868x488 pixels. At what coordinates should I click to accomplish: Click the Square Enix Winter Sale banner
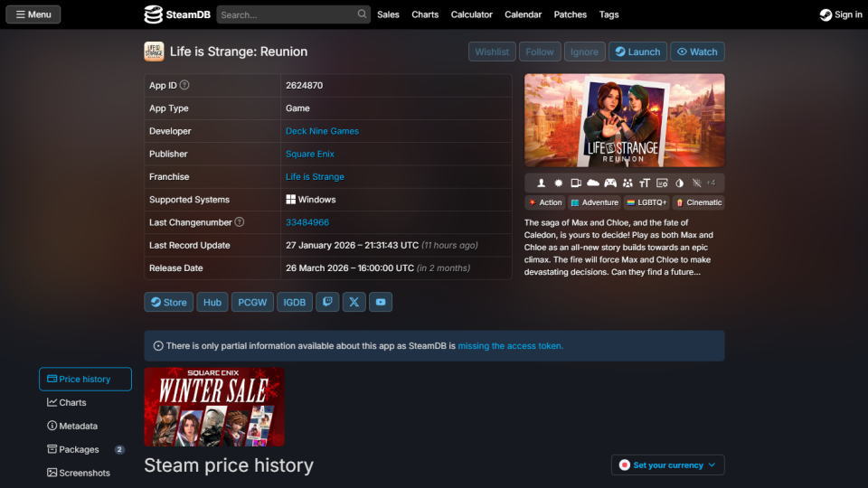pos(214,407)
